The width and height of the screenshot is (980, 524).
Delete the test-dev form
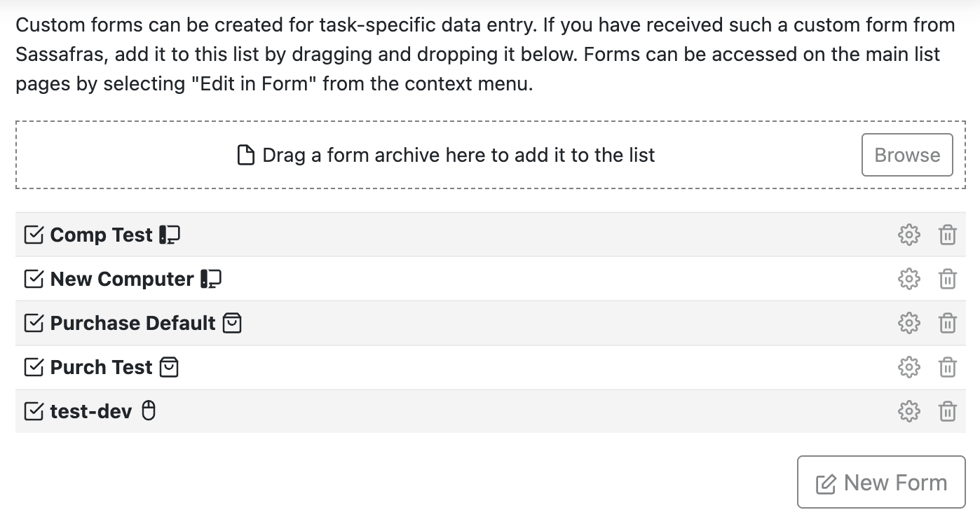(948, 411)
